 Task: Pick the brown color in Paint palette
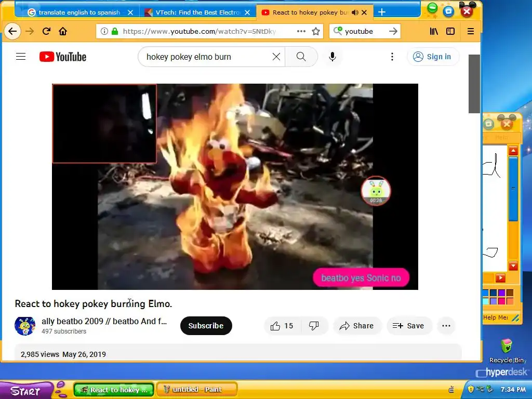point(510,293)
